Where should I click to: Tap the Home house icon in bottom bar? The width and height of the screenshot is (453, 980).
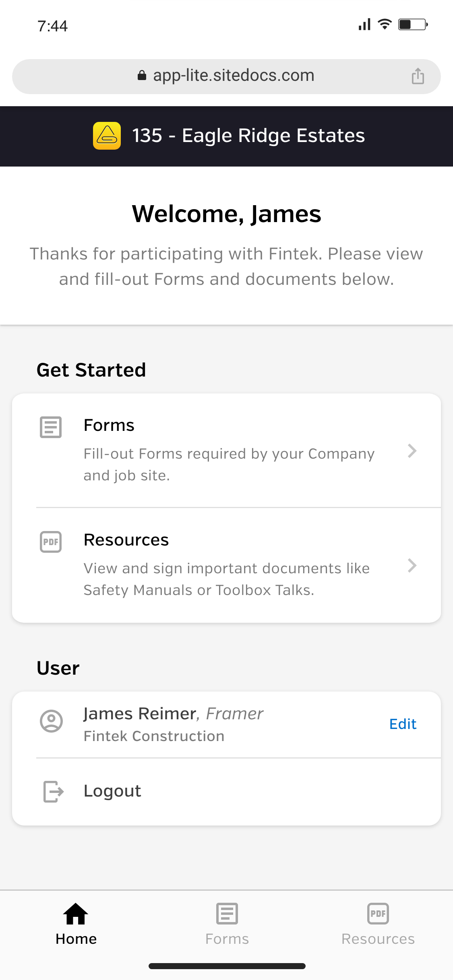pos(76,914)
